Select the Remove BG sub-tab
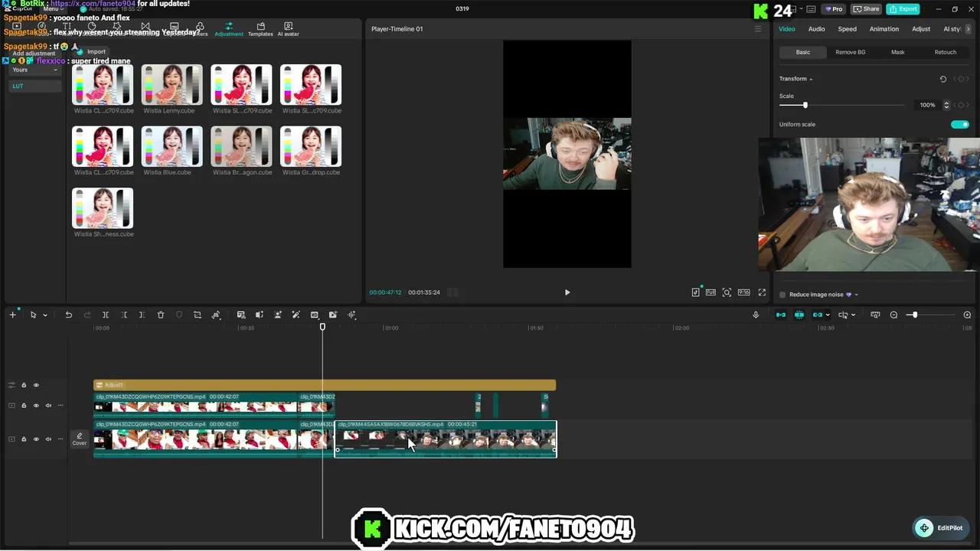 [850, 52]
